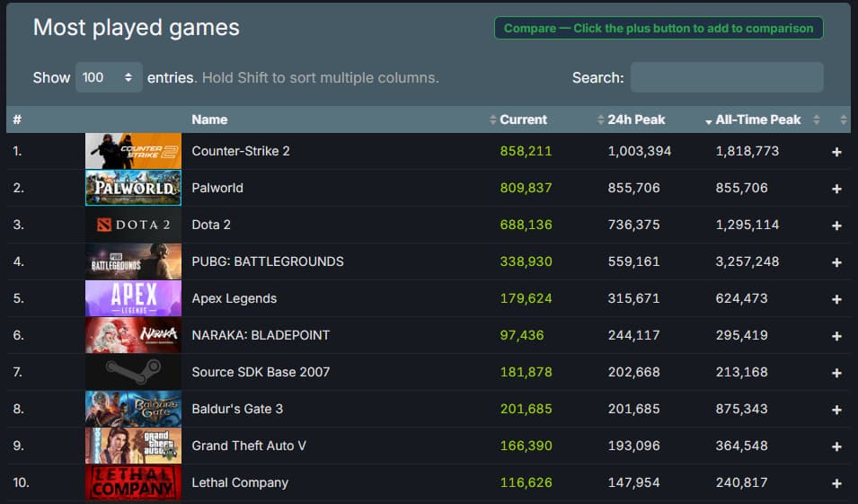Image resolution: width=858 pixels, height=504 pixels.
Task: Open the Counter-Strike 2 name link
Action: click(241, 151)
